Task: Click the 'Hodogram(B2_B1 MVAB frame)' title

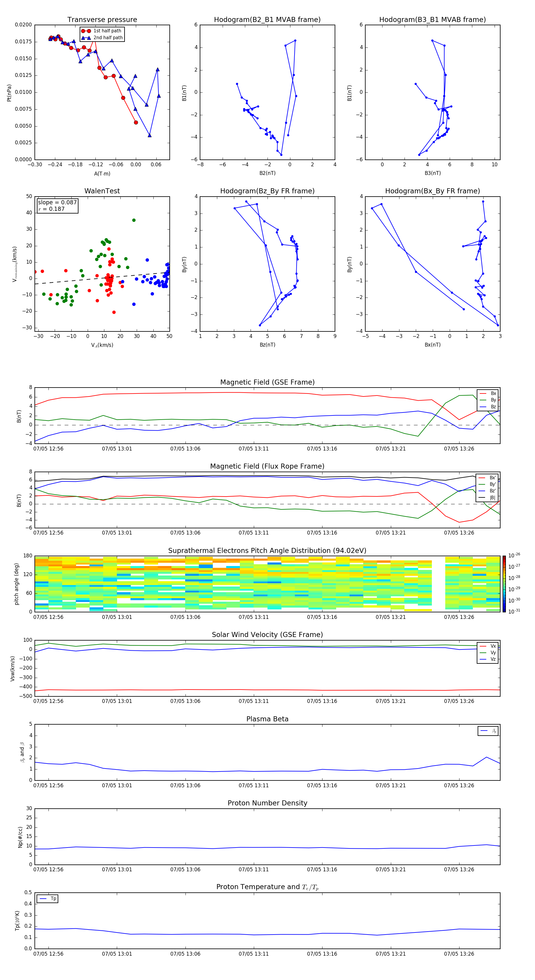Action: [x=267, y=20]
